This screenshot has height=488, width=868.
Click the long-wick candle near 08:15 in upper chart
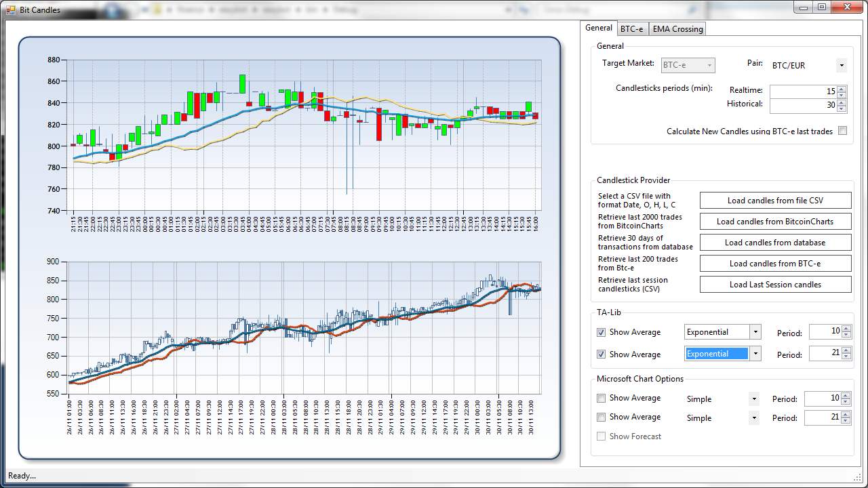pyautogui.click(x=347, y=152)
